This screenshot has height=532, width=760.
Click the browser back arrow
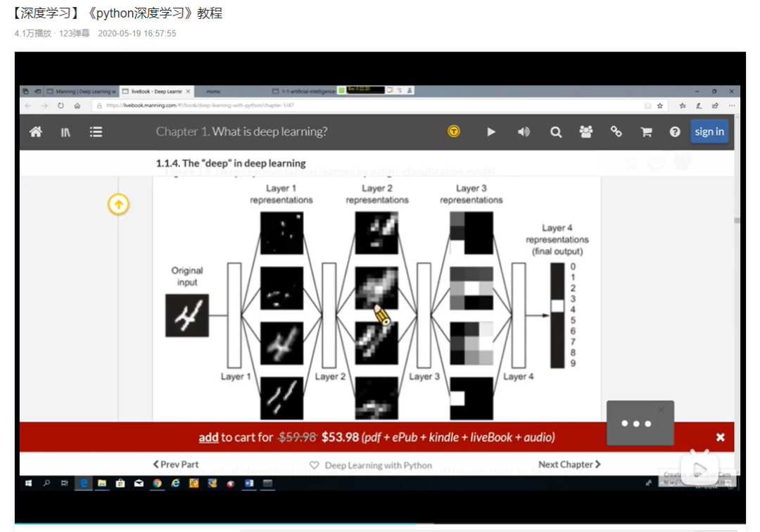28,106
